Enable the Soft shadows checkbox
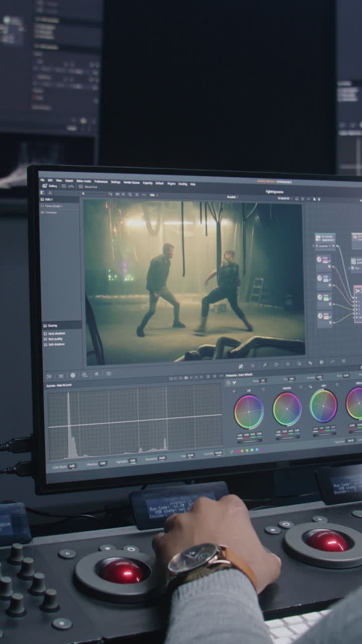The height and width of the screenshot is (644, 362). pos(45,344)
